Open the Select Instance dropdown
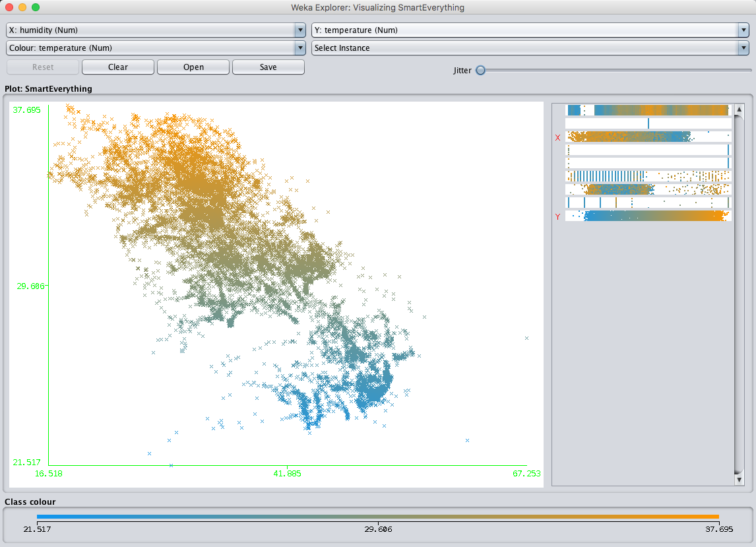Image resolution: width=756 pixels, height=547 pixels. tap(530, 48)
